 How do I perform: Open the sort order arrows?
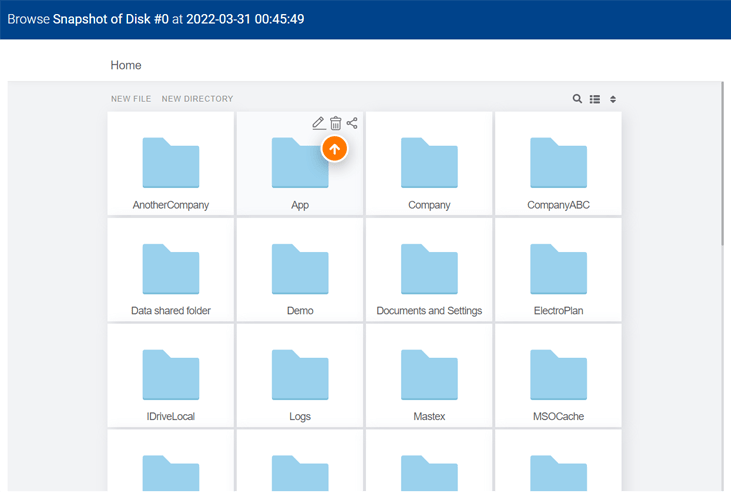pyautogui.click(x=613, y=99)
